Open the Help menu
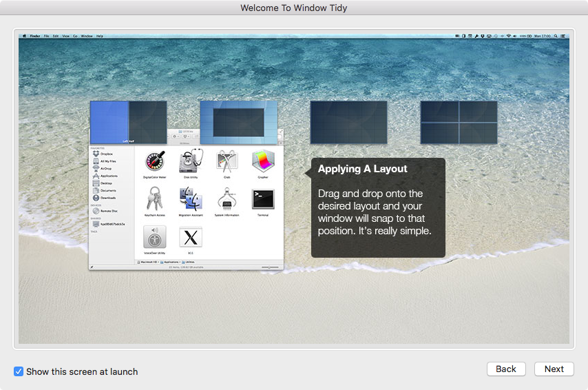Viewport: 588px width, 390px height. click(x=100, y=36)
